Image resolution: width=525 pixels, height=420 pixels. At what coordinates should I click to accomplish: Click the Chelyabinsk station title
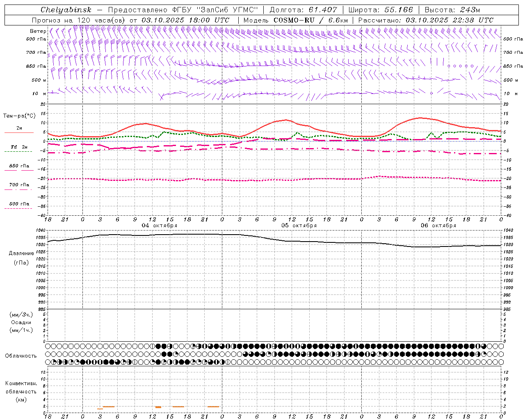click(66, 10)
